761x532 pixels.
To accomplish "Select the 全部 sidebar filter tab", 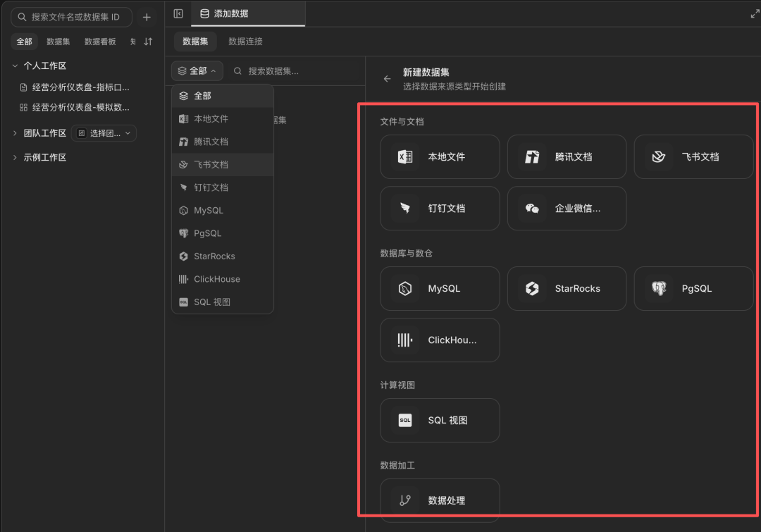I will tap(24, 42).
